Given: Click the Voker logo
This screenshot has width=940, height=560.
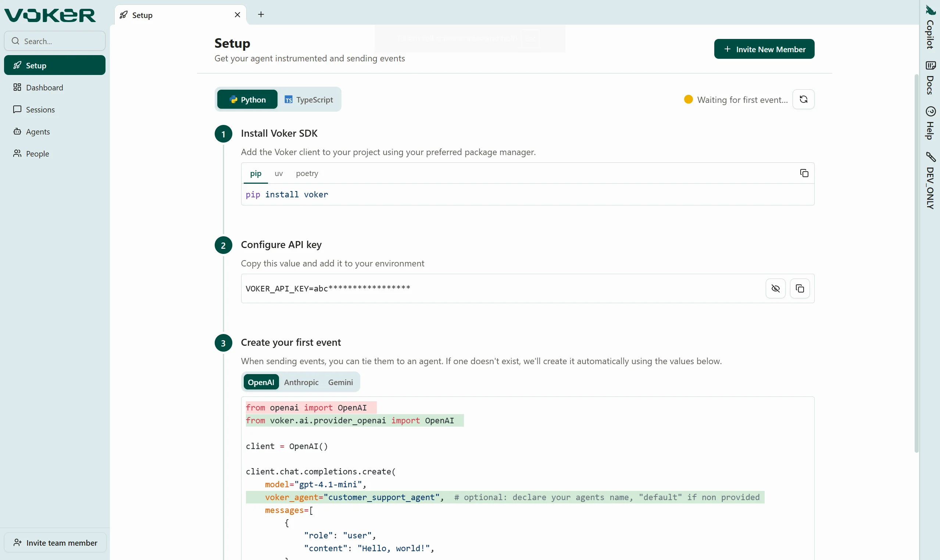Looking at the screenshot, I should pyautogui.click(x=50, y=15).
